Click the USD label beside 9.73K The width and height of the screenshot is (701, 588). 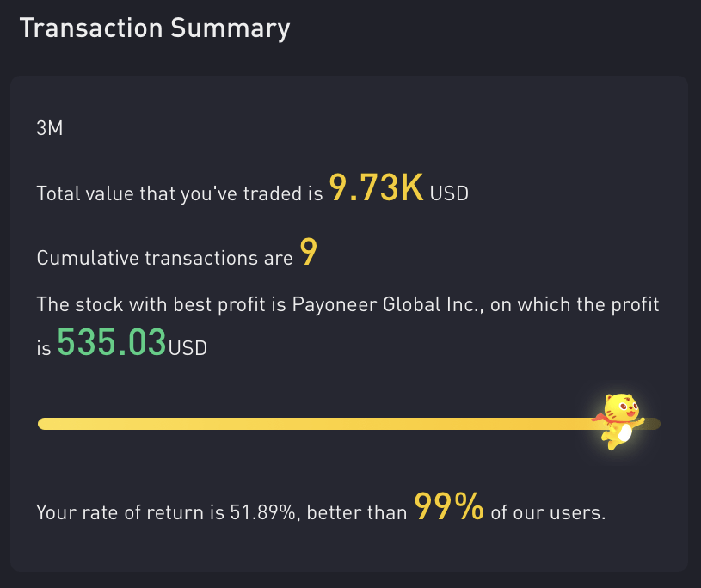[449, 193]
